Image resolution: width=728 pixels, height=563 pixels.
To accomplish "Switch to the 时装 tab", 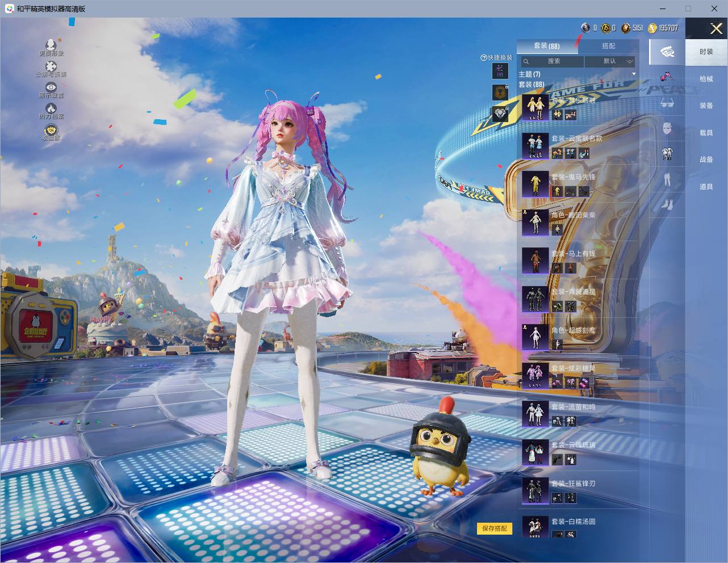I will click(x=706, y=52).
